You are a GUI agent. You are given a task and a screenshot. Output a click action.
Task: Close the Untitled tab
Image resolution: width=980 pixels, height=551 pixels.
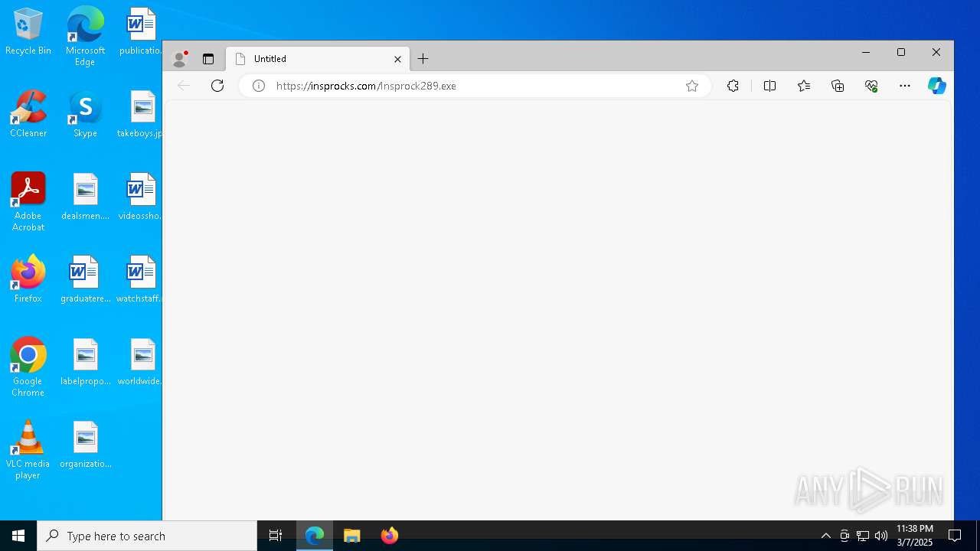(x=397, y=59)
